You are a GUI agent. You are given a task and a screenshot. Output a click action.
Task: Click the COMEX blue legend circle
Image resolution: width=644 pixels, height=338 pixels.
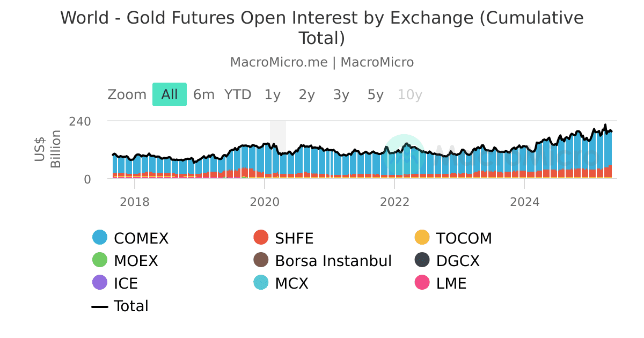point(100,238)
